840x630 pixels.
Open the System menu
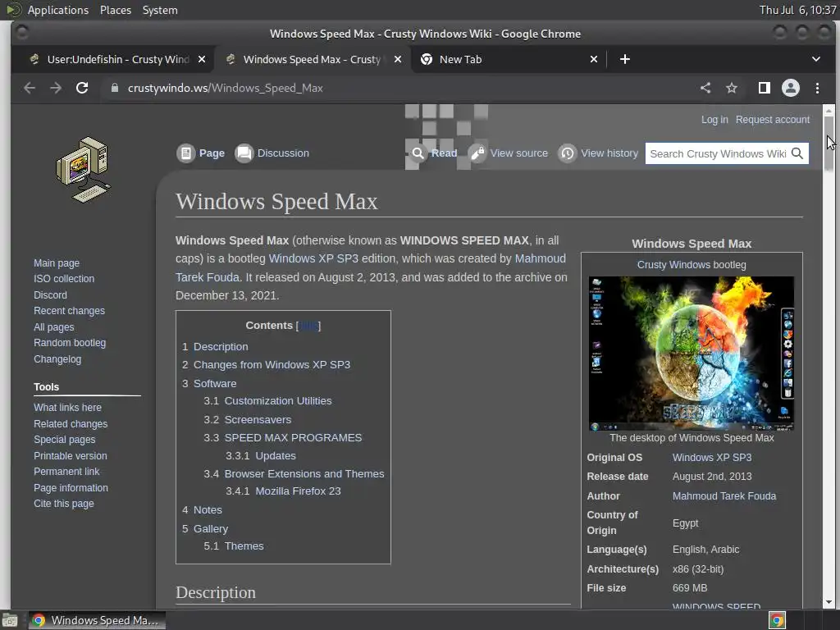click(x=160, y=10)
